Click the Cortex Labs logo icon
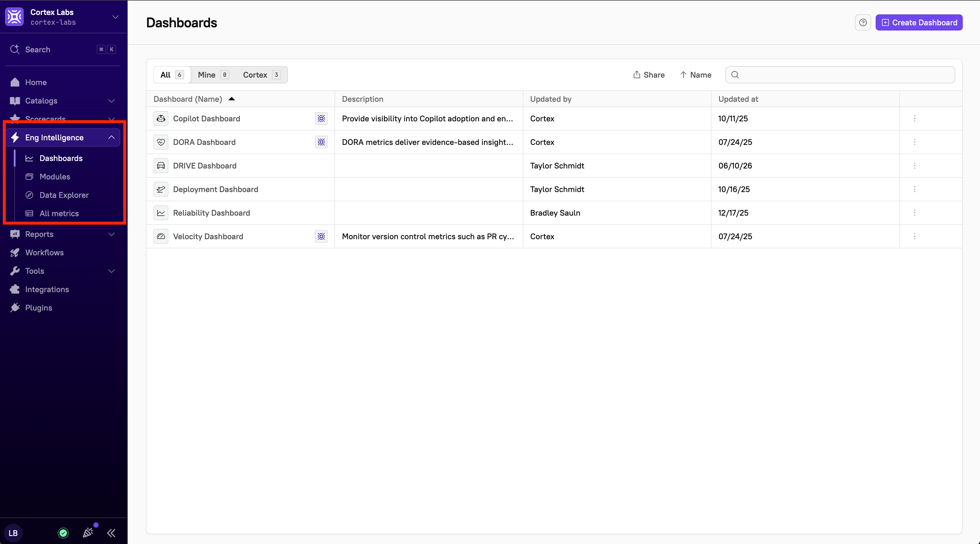Image resolution: width=980 pixels, height=544 pixels. point(14,17)
